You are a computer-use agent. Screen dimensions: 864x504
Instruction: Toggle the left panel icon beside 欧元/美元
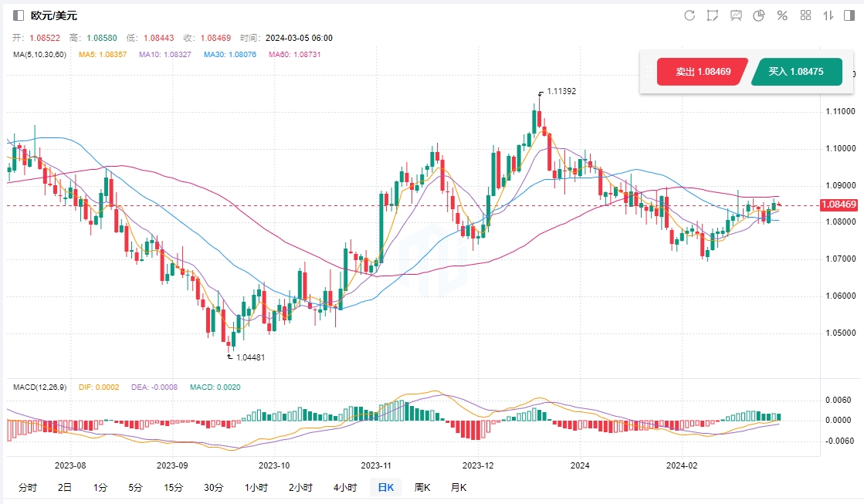19,15
